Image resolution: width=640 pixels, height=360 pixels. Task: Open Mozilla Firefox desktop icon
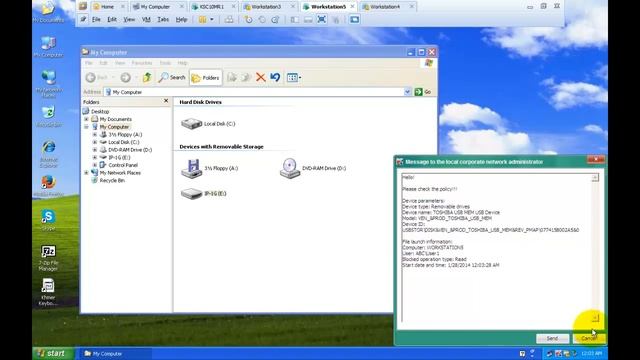pos(49,186)
